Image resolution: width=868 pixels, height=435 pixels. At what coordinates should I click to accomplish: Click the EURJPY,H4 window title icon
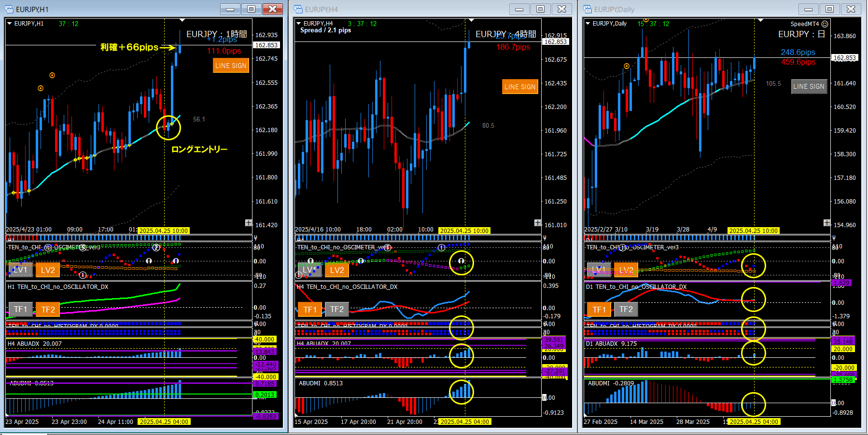click(x=298, y=9)
